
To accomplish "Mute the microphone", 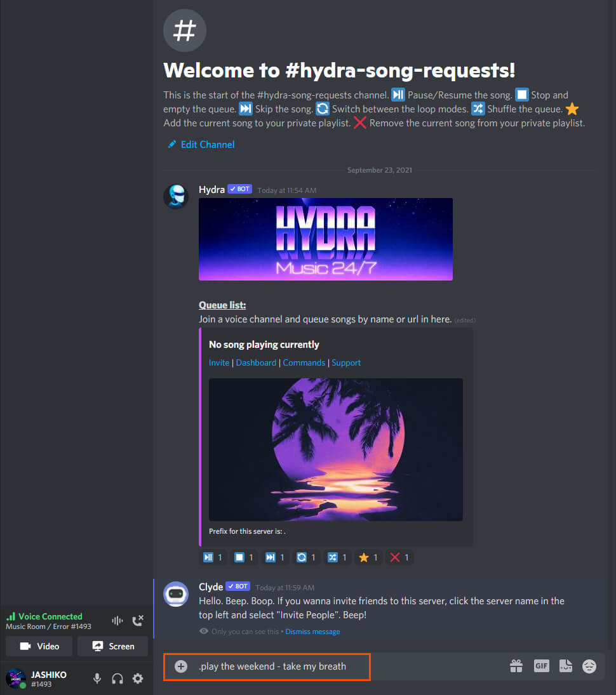I will [97, 678].
